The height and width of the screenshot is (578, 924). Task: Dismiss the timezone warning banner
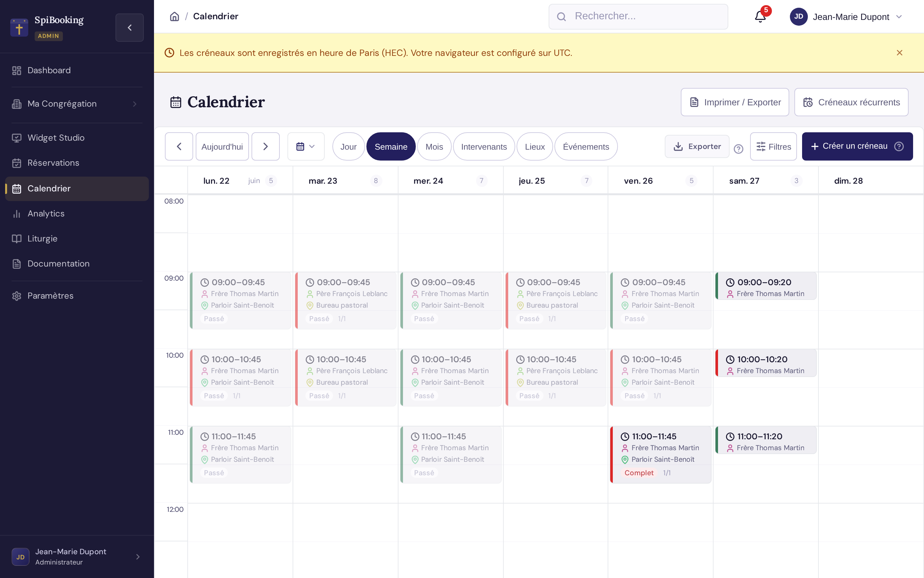coord(900,53)
